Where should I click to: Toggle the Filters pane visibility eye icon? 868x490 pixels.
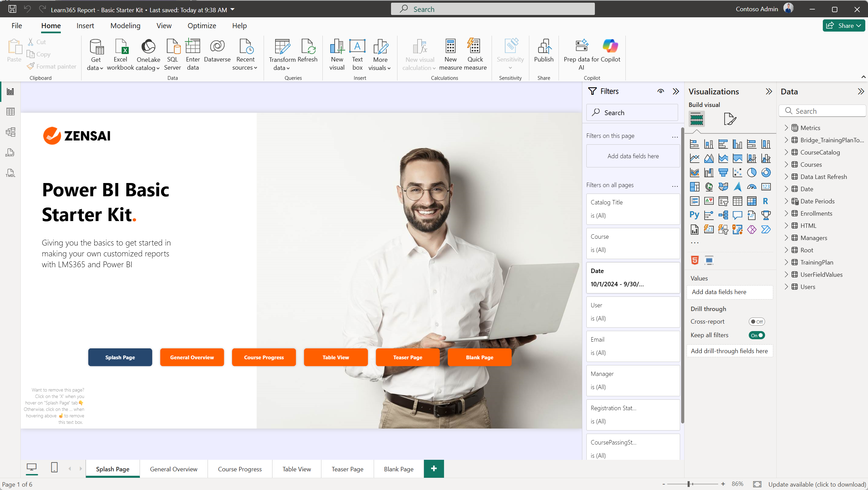pos(660,91)
